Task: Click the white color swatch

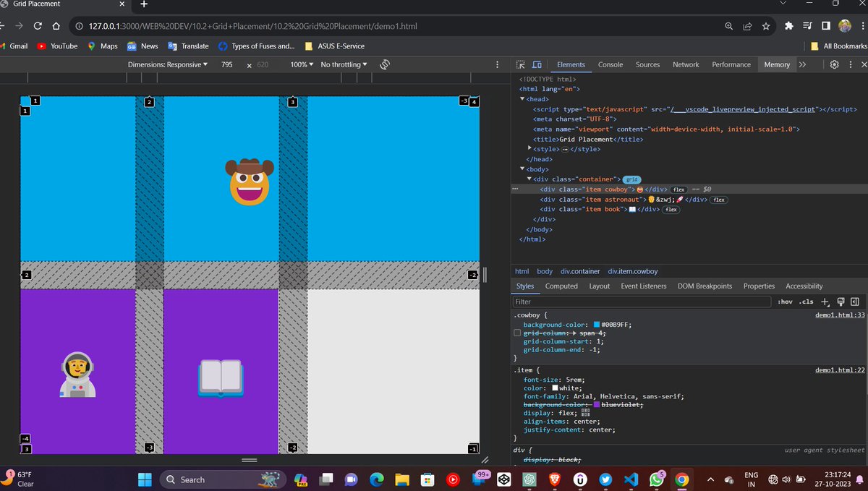Action: click(555, 388)
